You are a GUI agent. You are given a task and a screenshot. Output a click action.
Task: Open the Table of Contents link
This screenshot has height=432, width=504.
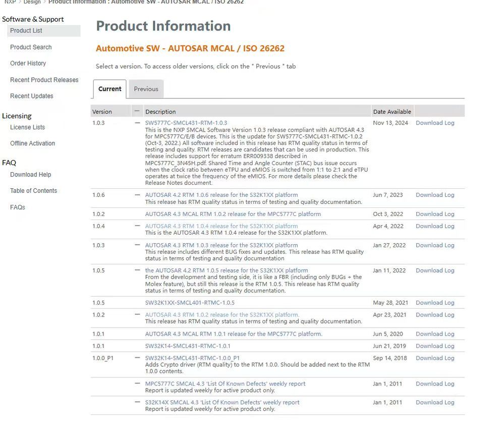point(33,191)
